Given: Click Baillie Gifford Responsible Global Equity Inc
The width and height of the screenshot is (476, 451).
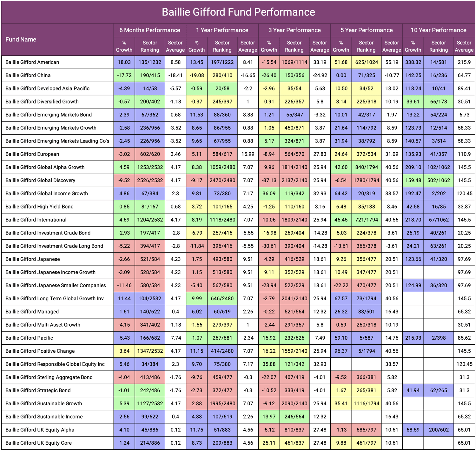Looking at the screenshot, I should (55, 364).
